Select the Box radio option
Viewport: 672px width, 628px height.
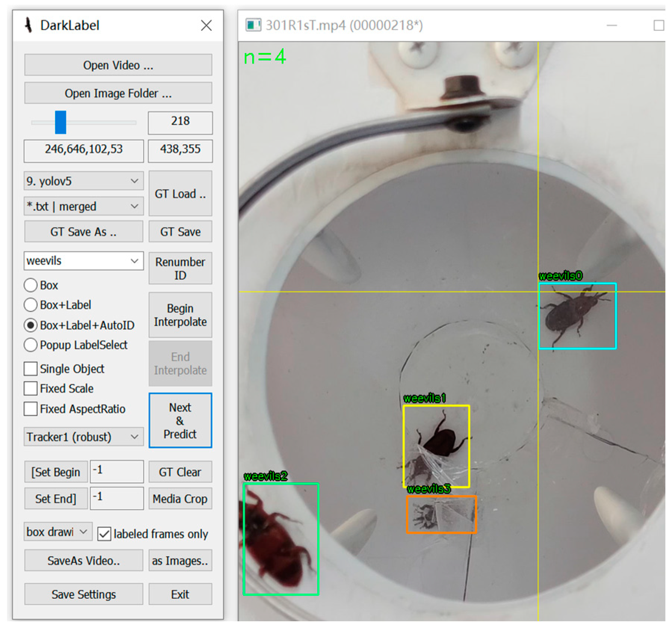tap(31, 285)
